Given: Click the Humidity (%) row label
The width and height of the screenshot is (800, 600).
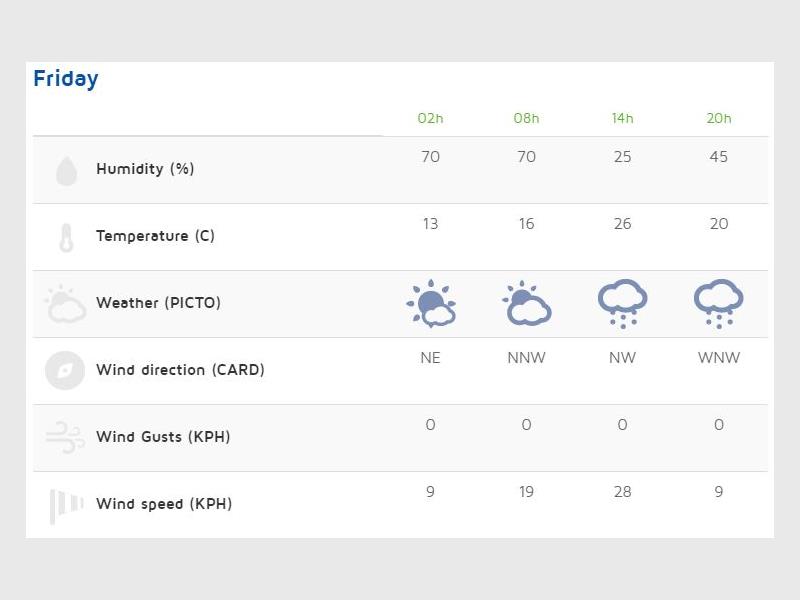Looking at the screenshot, I should pos(145,169).
